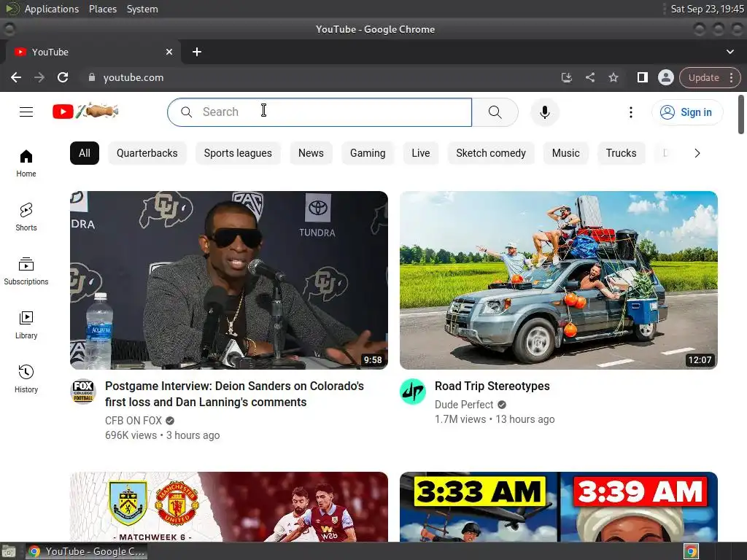Open the CFB ON FOX channel link
Screen dimensions: 747x560
(133, 421)
